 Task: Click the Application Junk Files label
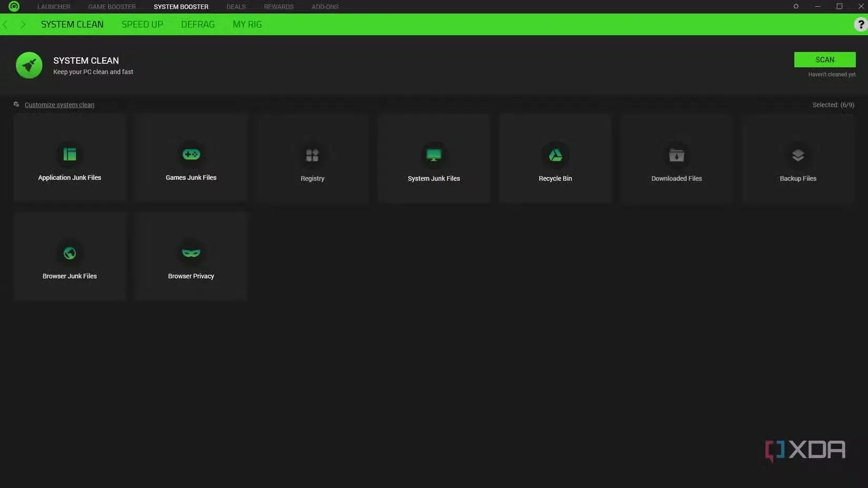(69, 178)
